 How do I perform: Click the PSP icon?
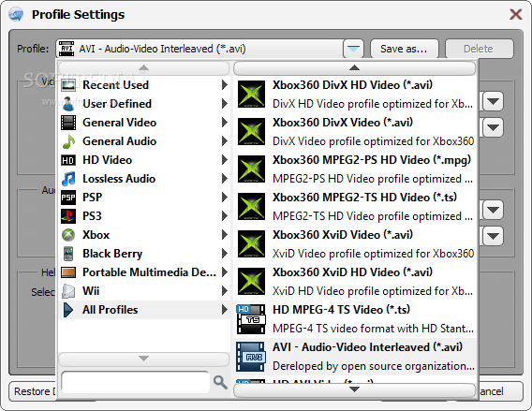68,198
